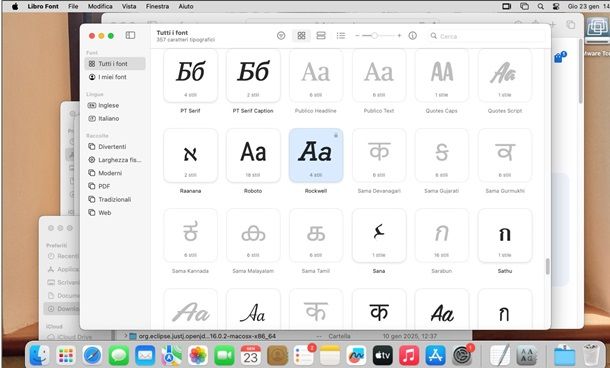Switch to list view of fonts
This screenshot has height=368, width=610.
[x=341, y=36]
